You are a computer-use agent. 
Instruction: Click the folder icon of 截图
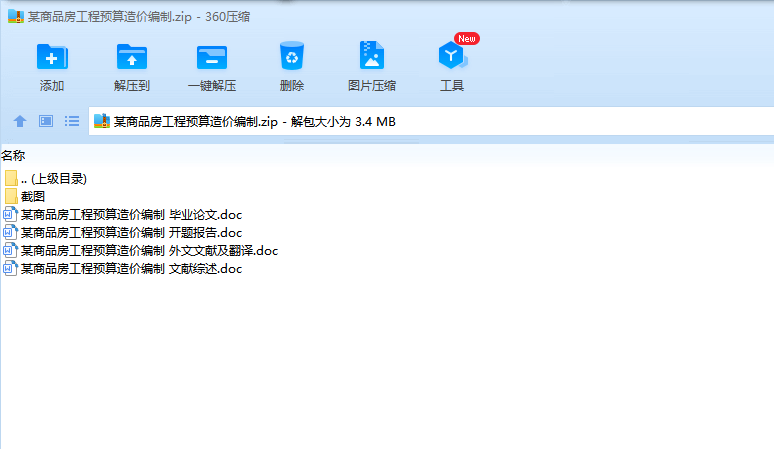[x=11, y=196]
